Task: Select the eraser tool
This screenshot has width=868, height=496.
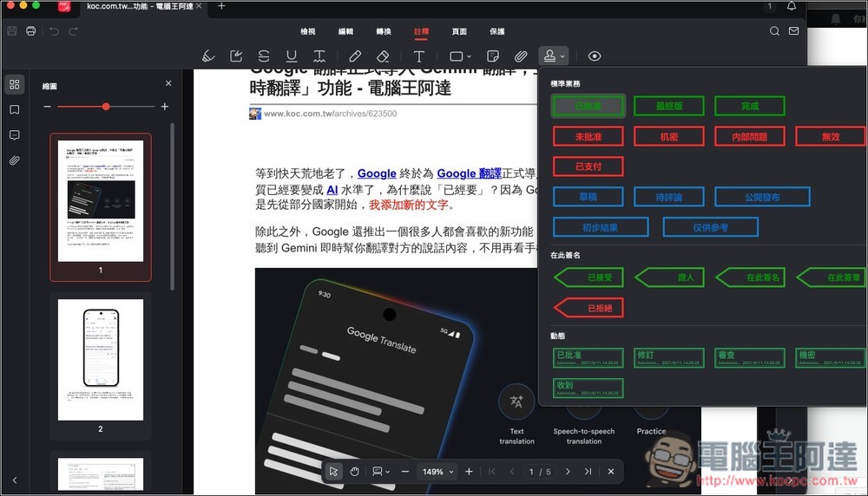Action: pos(383,55)
